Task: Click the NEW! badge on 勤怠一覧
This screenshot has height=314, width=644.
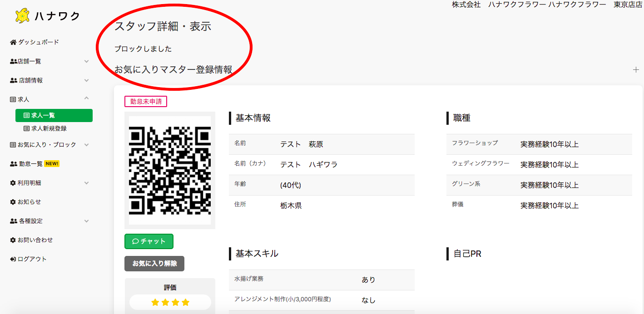Action: (52, 164)
